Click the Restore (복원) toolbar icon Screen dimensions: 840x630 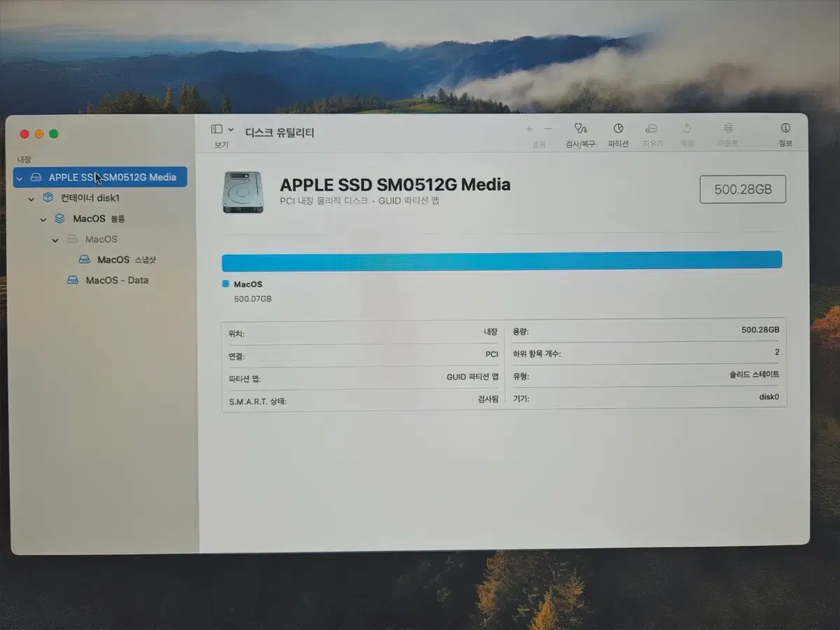pos(687,129)
